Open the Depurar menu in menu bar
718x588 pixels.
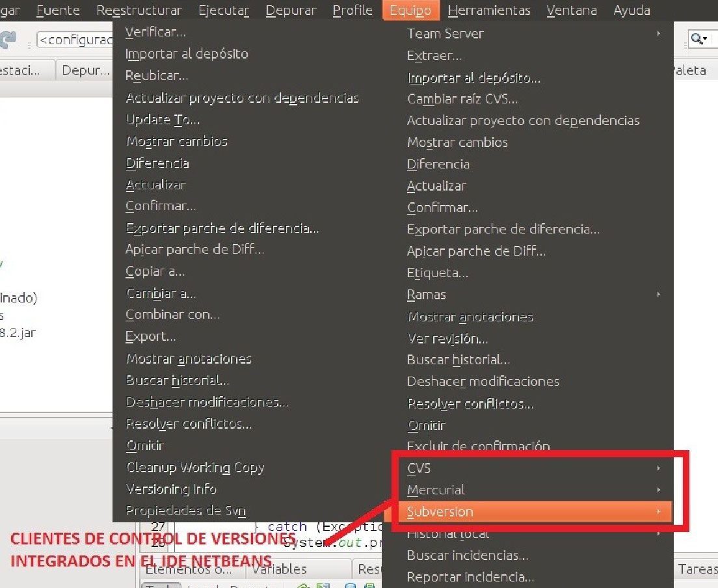pos(291,10)
